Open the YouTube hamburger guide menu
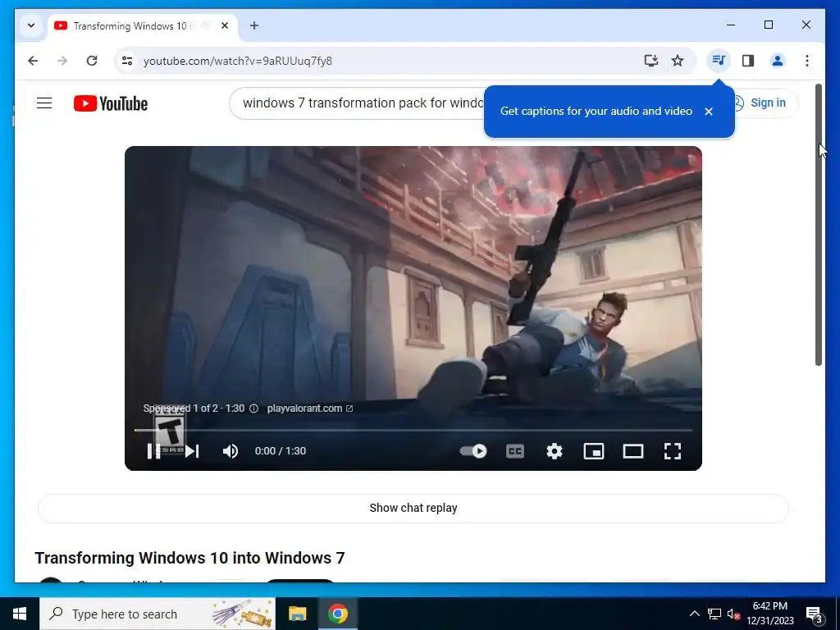This screenshot has height=630, width=840. pyautogui.click(x=44, y=103)
